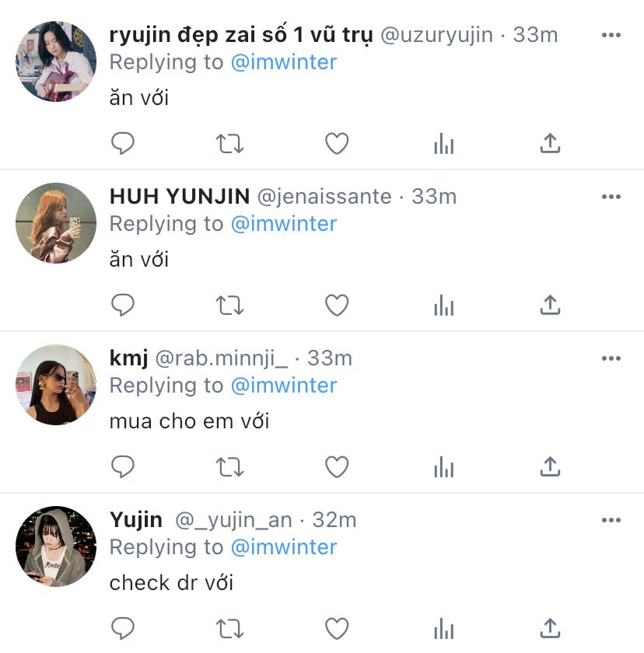Screen dimensions: 644x653
Task: Like the tweet from @jenaissante
Action: [337, 305]
